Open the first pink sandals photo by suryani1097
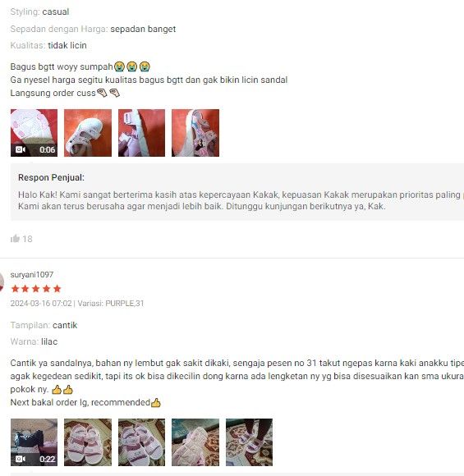The image size is (464, 476). pos(88,442)
